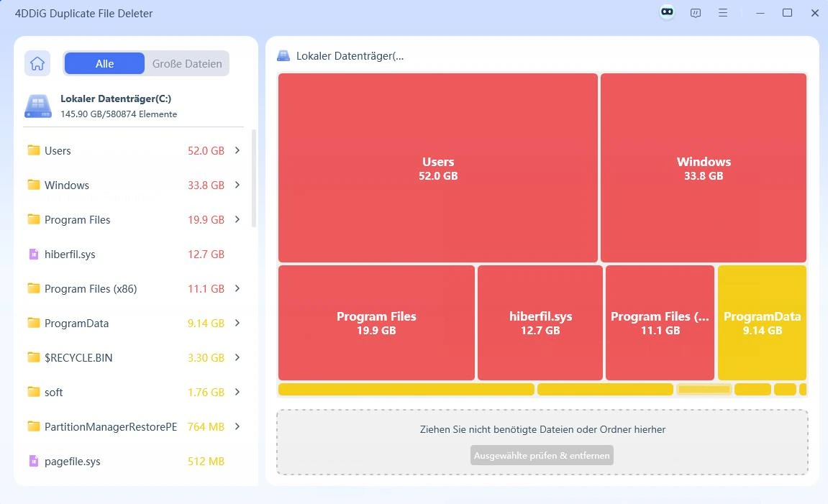This screenshot has height=504, width=828.
Task: Click the PartitionManagerRestorePE folder icon
Action: (x=34, y=426)
